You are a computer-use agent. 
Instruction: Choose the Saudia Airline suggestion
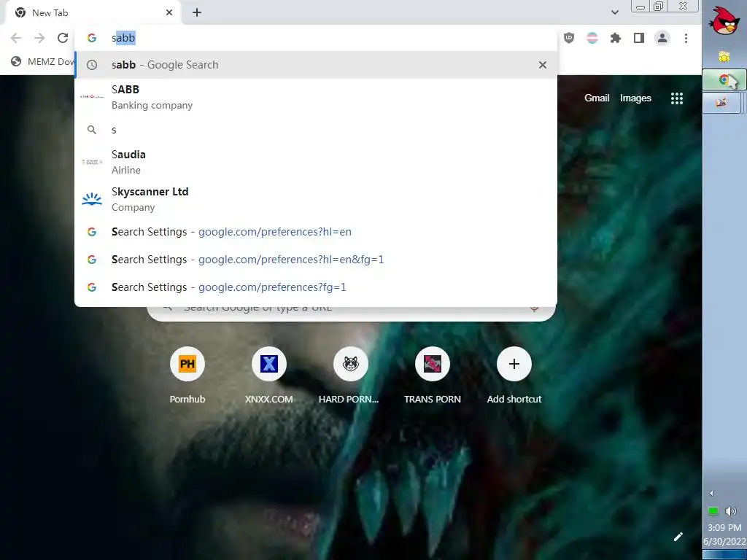click(316, 162)
